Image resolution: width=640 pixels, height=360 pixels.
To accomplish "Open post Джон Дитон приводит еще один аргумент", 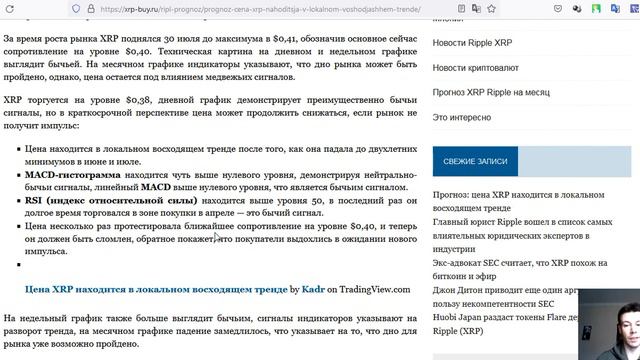I will [505, 297].
